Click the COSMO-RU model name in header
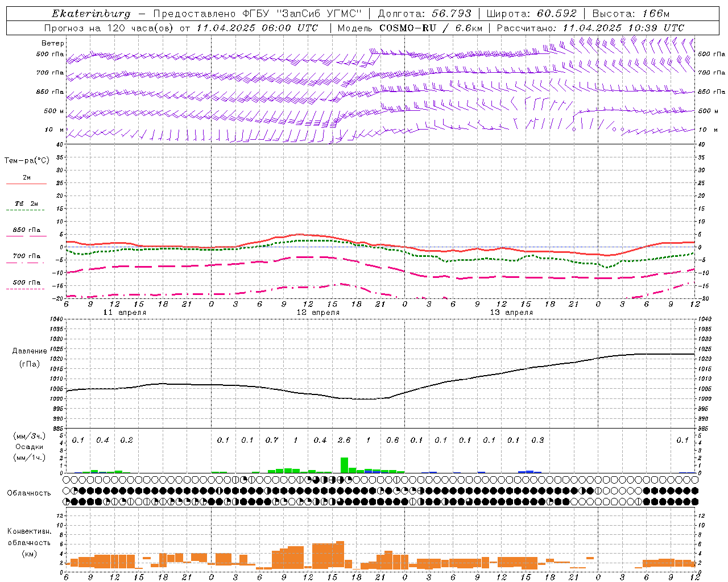 pyautogui.click(x=407, y=28)
